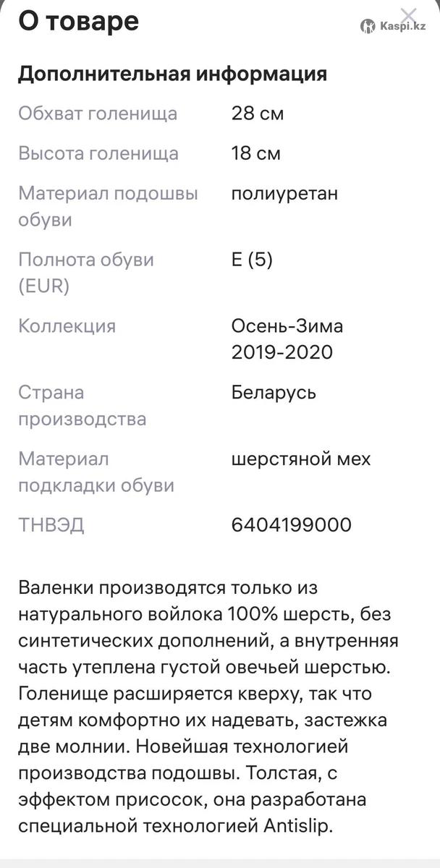Tap the Валенки product description paragraph
This screenshot has height=868, width=440.
tap(210, 707)
